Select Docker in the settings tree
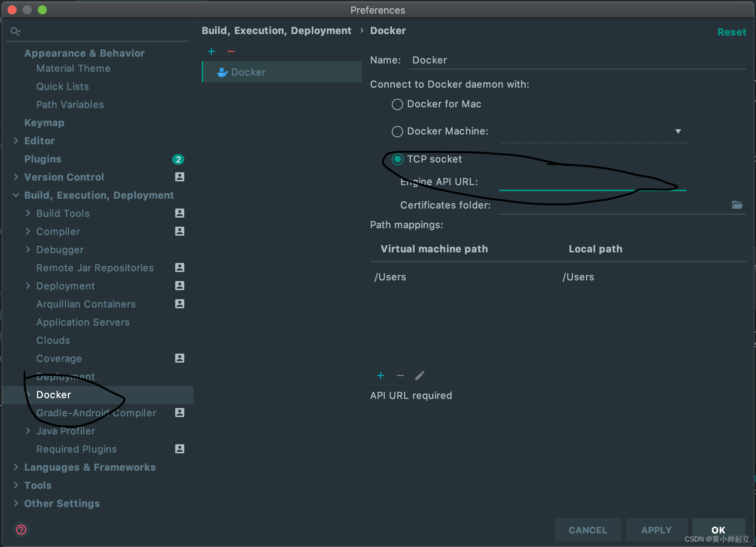The image size is (756, 547). (x=54, y=395)
